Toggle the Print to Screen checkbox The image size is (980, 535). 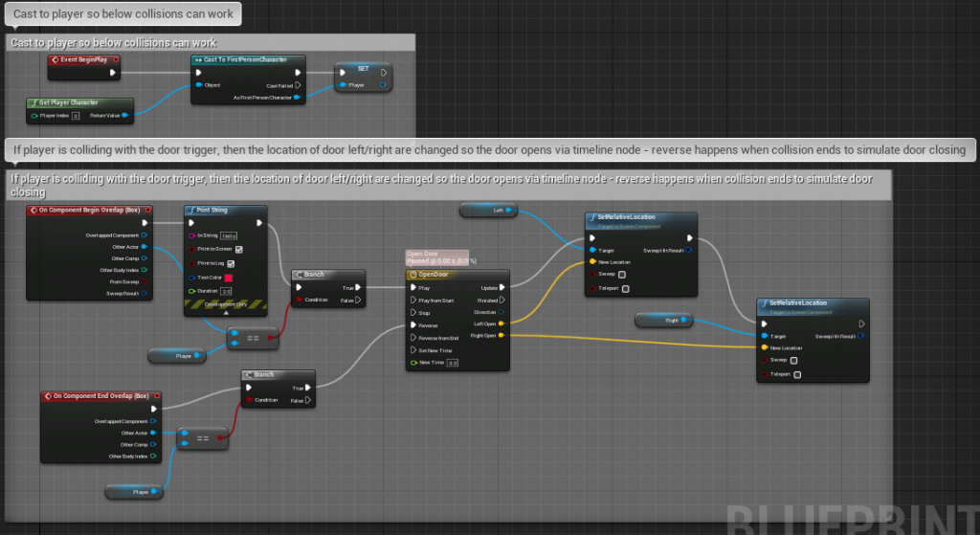coord(238,249)
